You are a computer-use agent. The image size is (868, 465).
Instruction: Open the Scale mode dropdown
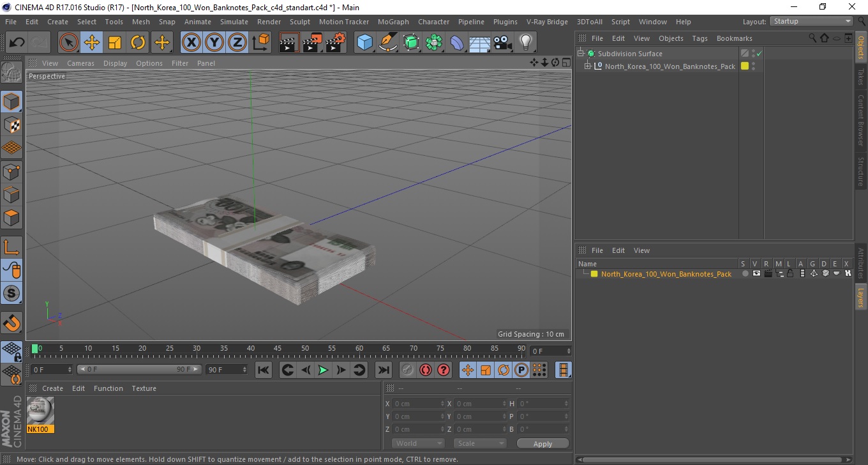click(480, 443)
